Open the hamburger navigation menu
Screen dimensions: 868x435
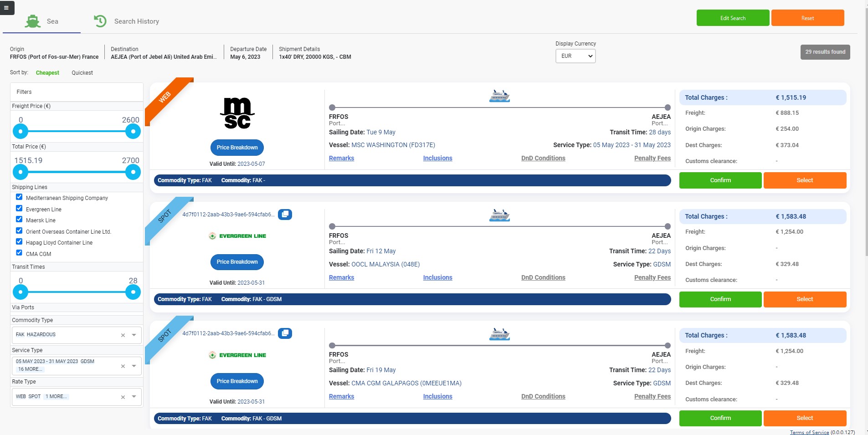7,8
